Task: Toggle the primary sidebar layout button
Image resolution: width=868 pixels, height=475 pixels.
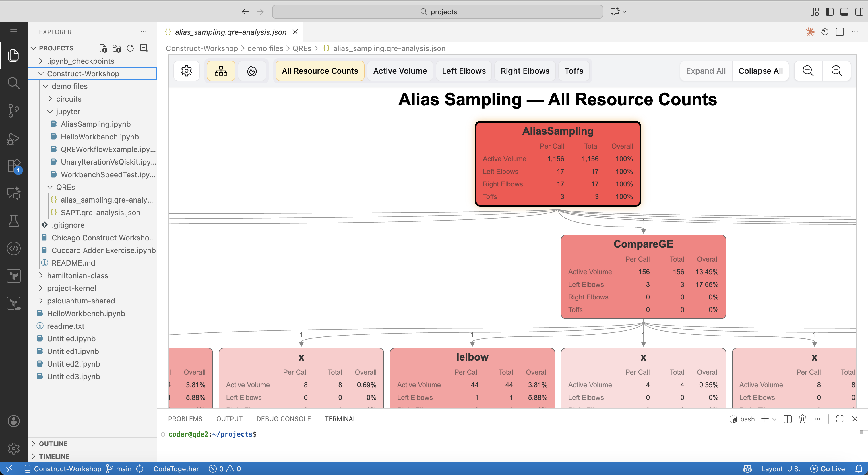Action: click(x=829, y=12)
